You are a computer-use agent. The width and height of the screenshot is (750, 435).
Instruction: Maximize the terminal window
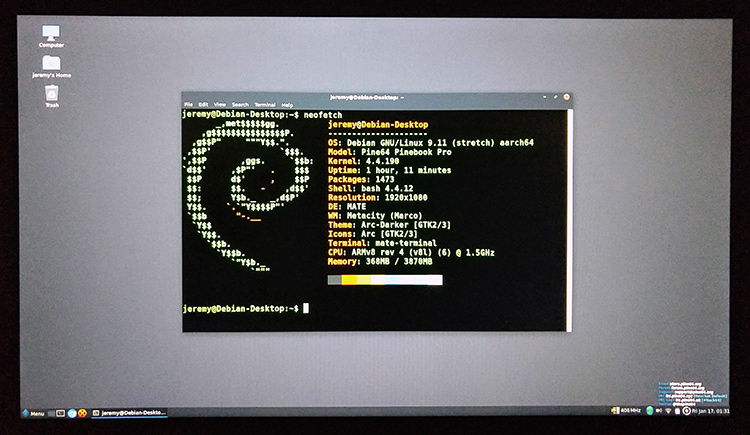(555, 97)
